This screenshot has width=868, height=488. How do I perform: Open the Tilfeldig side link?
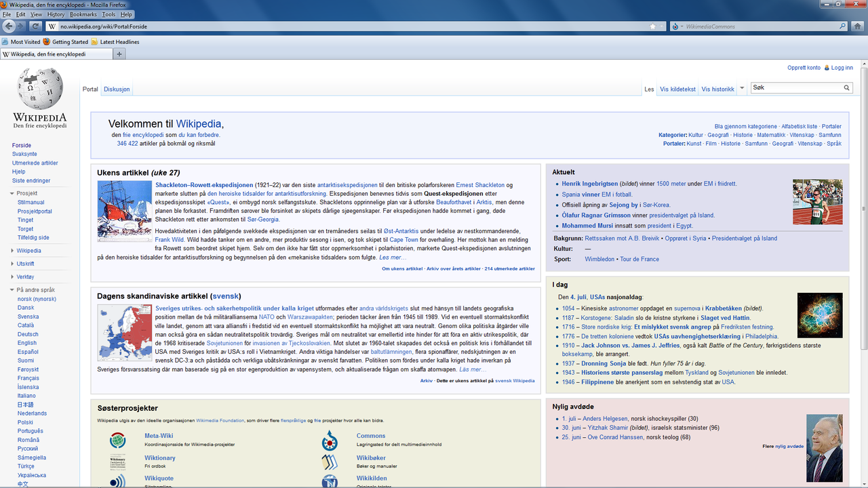33,238
